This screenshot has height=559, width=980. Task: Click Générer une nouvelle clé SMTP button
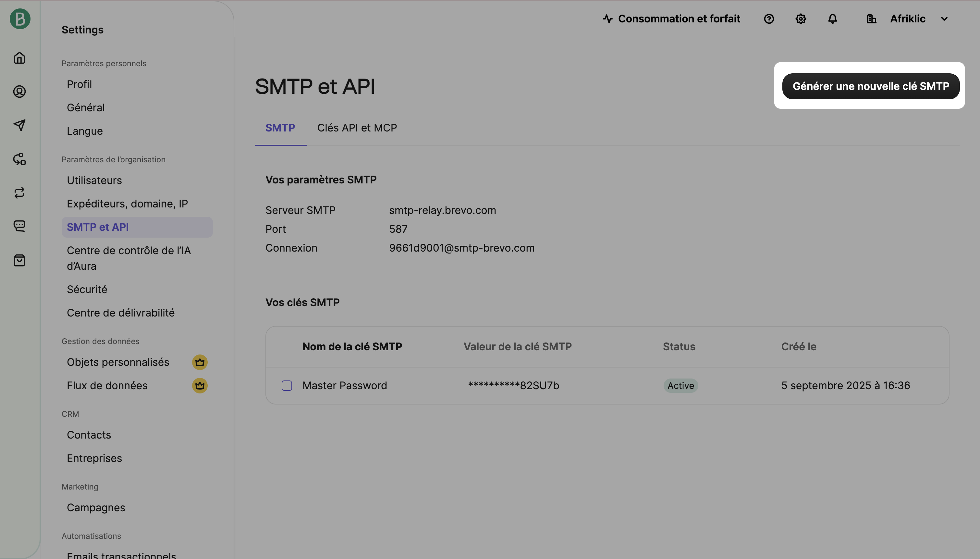tap(871, 86)
